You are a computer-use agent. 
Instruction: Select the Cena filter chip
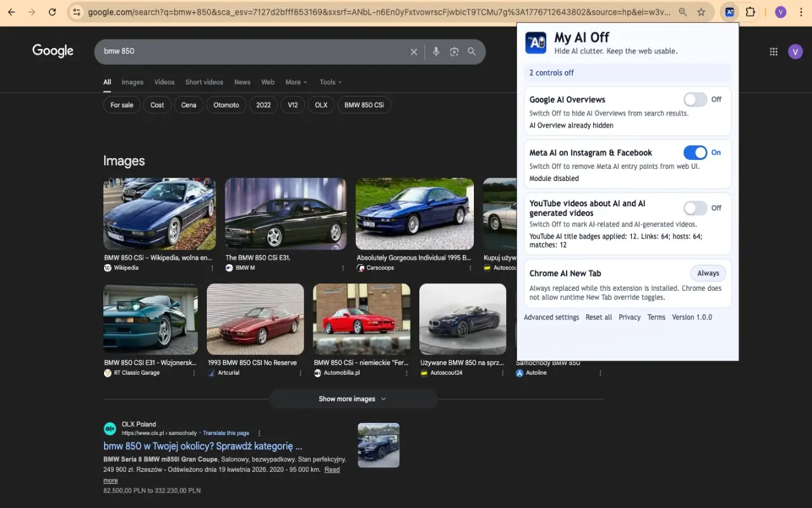coord(189,105)
